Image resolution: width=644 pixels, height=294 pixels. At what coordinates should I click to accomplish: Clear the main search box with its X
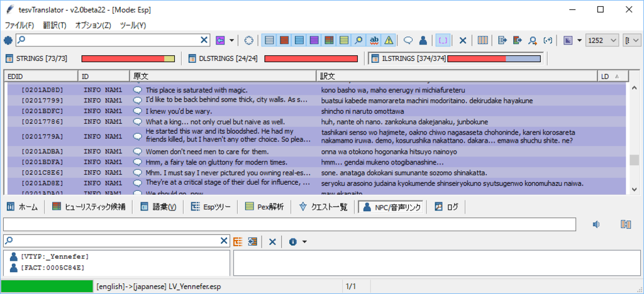(204, 40)
